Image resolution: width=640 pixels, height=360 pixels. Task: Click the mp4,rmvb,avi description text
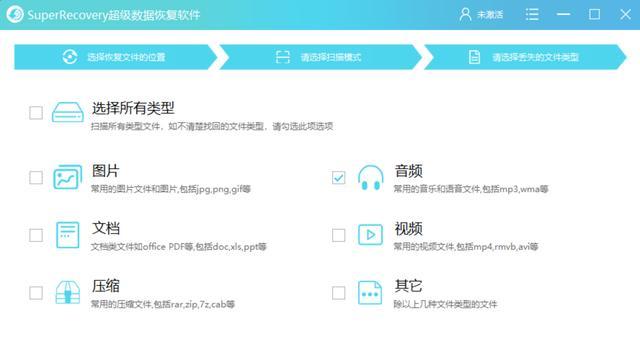tap(466, 247)
